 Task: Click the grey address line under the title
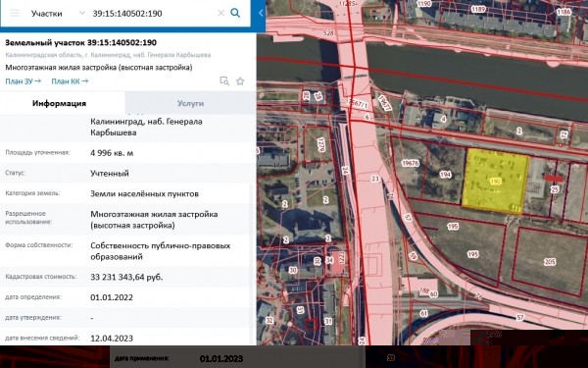coord(108,55)
